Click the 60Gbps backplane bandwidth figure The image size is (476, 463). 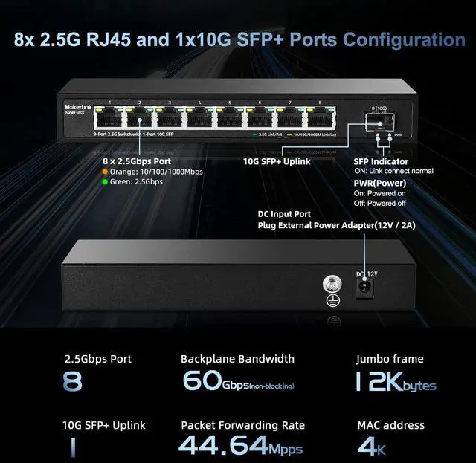(x=238, y=381)
